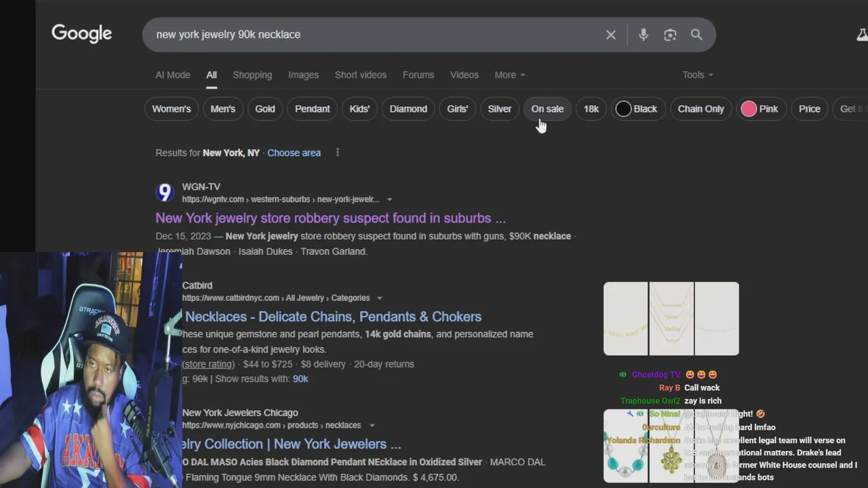Click the Catbird site name

point(197,285)
